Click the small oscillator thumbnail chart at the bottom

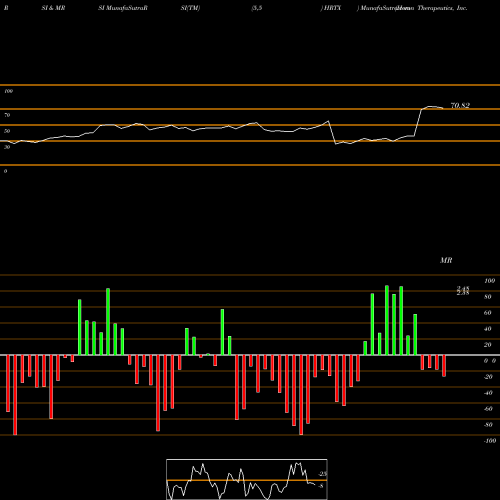tap(247, 479)
